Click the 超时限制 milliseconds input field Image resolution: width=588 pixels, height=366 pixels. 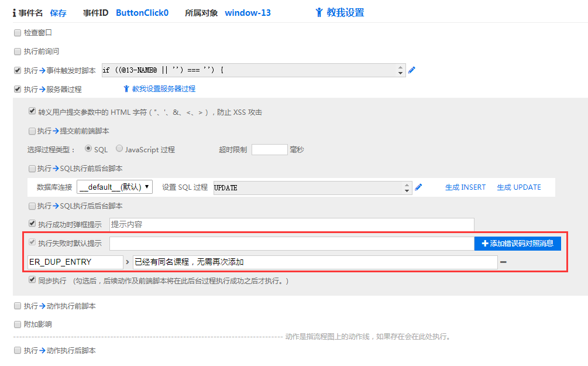(269, 149)
